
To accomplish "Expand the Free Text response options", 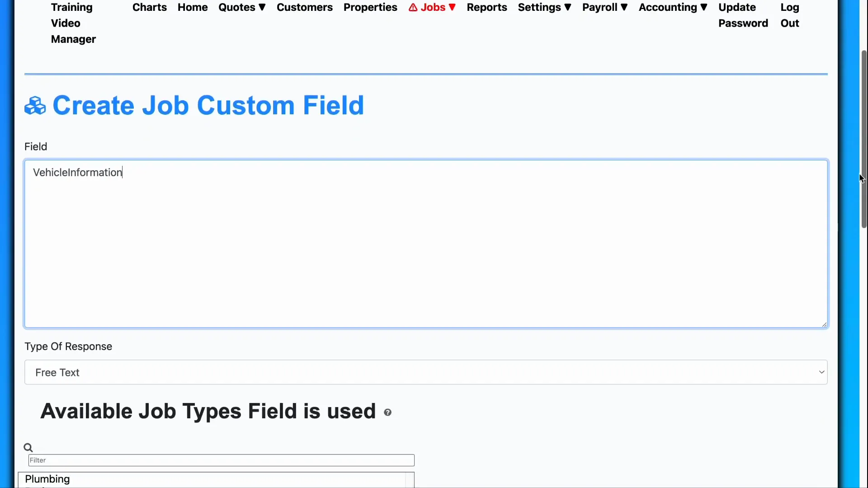I will tap(425, 372).
